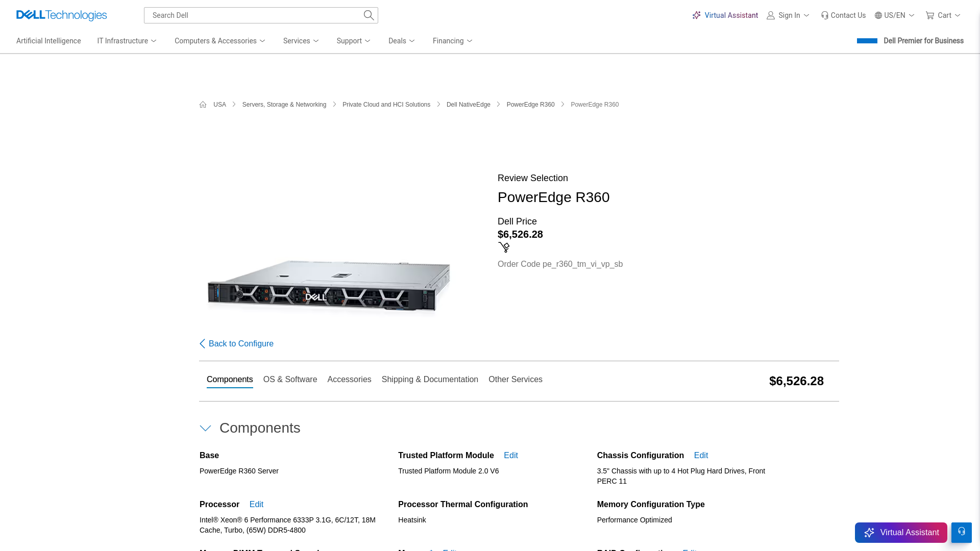This screenshot has width=980, height=551.
Task: Click the blue headset chat button
Action: [961, 532]
